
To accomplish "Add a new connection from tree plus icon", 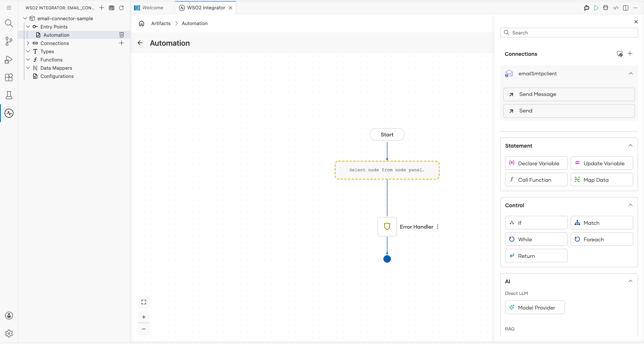I will click(122, 43).
